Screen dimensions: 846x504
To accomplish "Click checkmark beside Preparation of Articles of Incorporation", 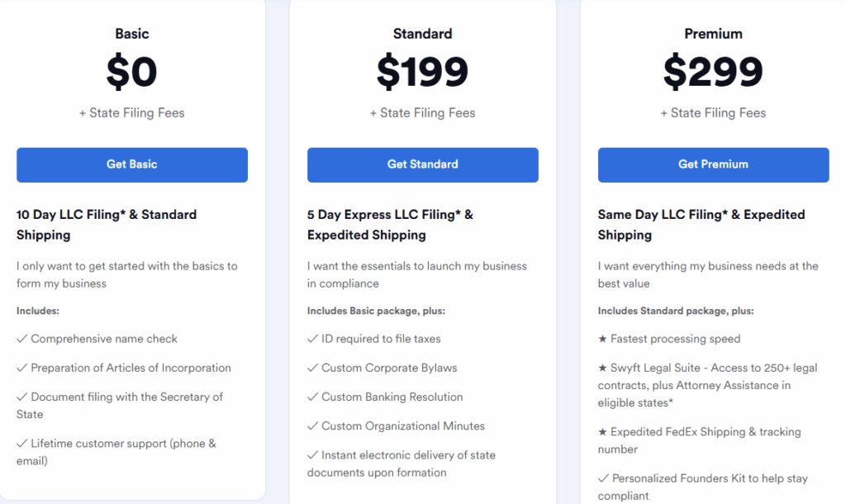I will click(21, 368).
